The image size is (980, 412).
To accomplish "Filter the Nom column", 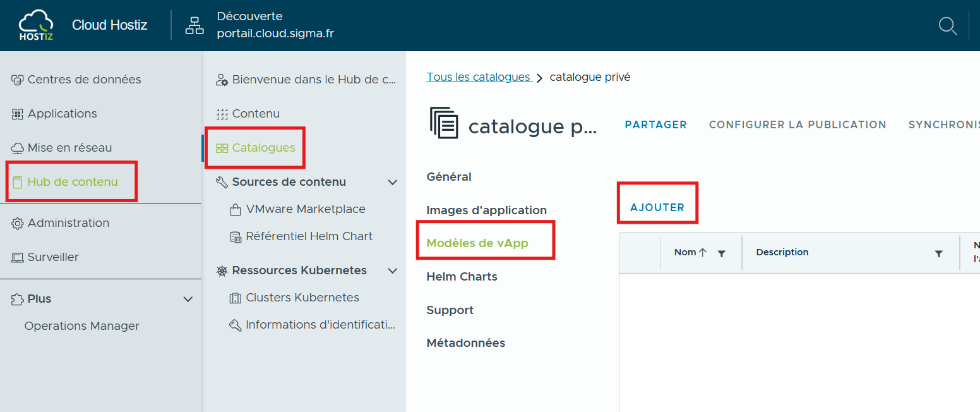I will coord(722,253).
